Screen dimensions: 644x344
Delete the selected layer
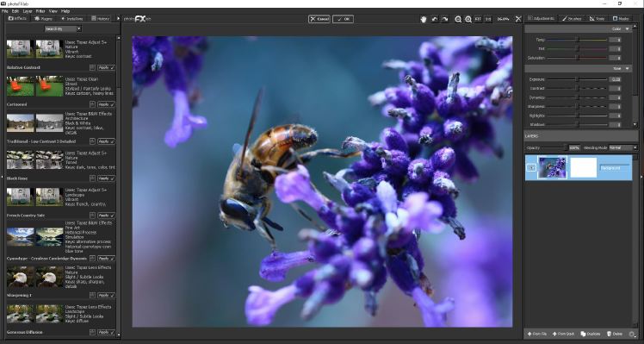click(x=615, y=335)
